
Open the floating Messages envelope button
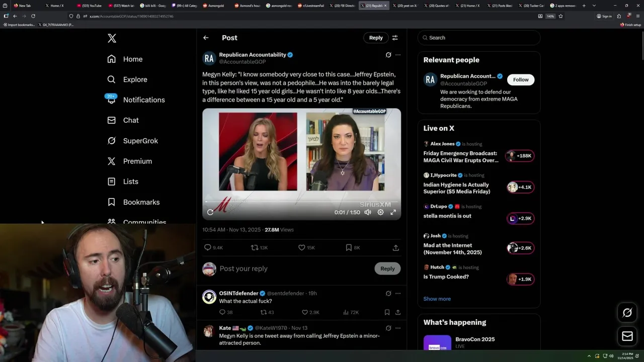[x=627, y=336]
